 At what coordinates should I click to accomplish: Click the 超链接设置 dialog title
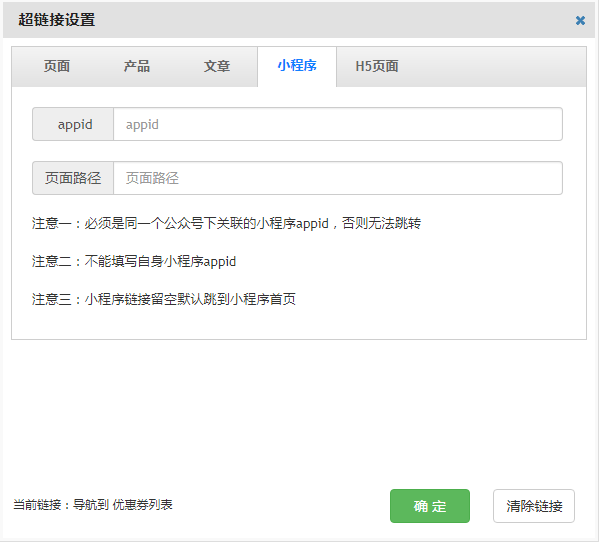tap(57, 20)
